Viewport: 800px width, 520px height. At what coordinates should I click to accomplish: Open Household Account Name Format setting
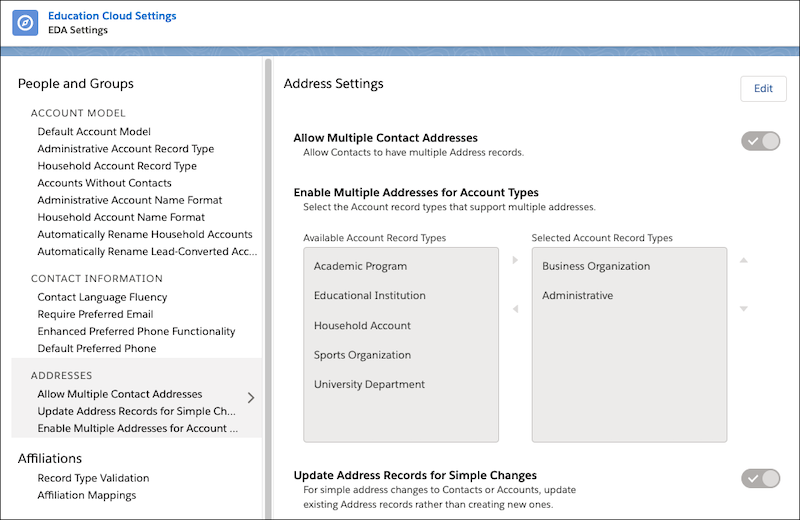pyautogui.click(x=121, y=217)
